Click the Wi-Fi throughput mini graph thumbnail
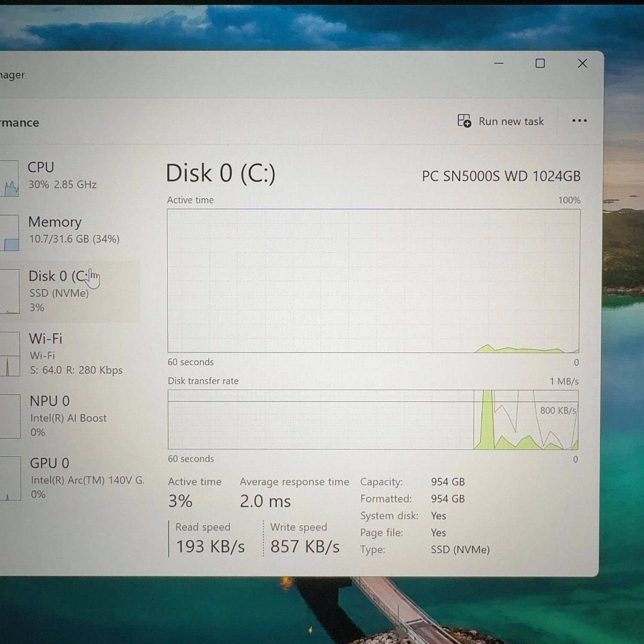This screenshot has height=644, width=644. point(10,354)
